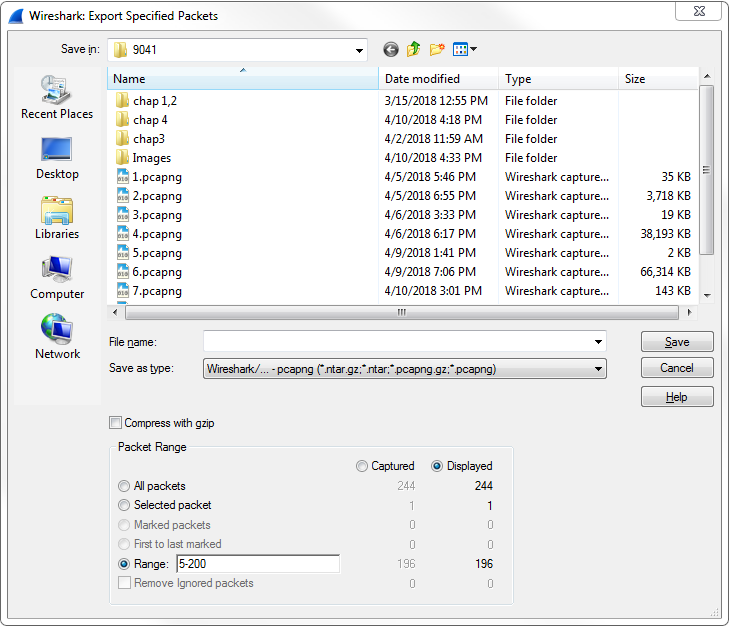The width and height of the screenshot is (730, 628).
Task: Open Computer in sidebar
Action: pos(57,278)
